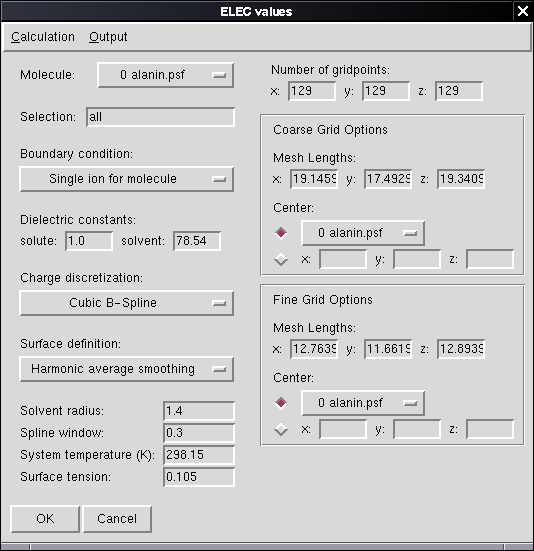Select Coarse Grid molecule center radio button

281,233
